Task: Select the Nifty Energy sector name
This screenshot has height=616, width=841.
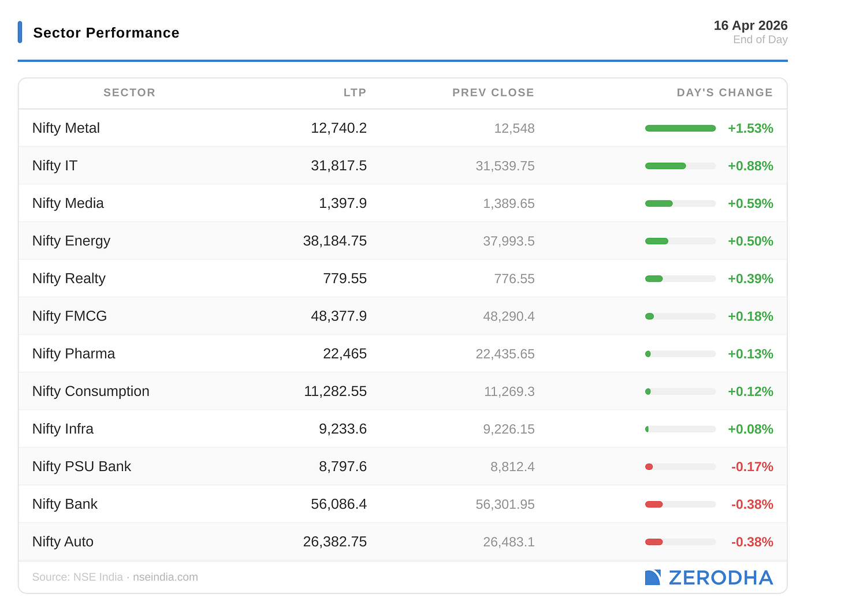Action: pos(71,241)
